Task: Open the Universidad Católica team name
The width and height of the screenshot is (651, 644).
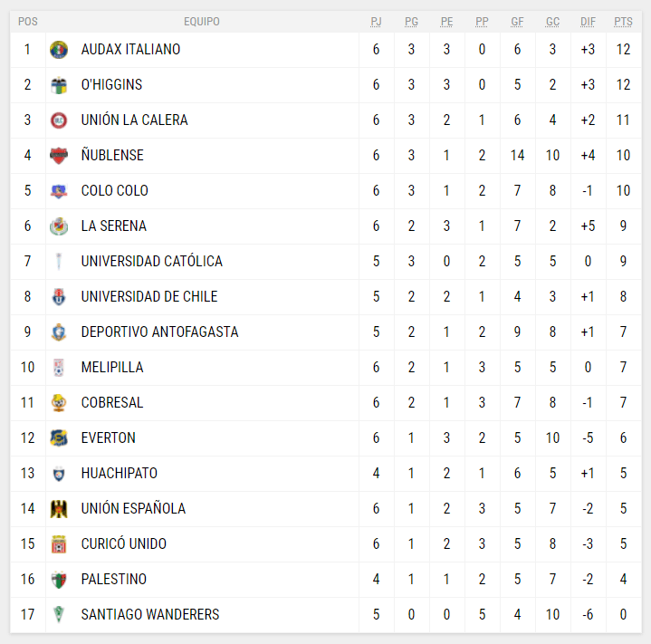Action: point(151,262)
